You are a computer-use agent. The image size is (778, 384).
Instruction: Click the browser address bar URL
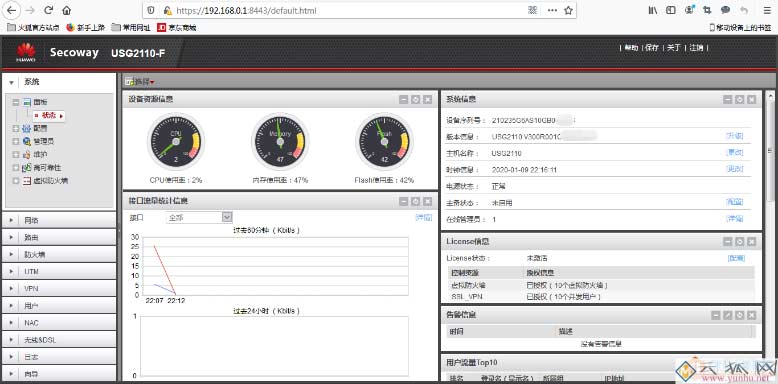click(247, 10)
